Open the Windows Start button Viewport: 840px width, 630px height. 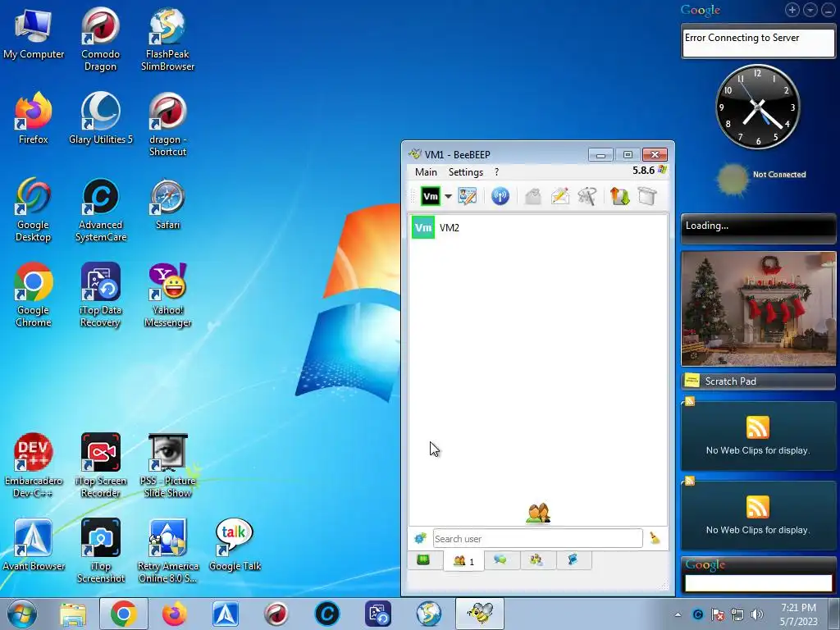pos(21,614)
